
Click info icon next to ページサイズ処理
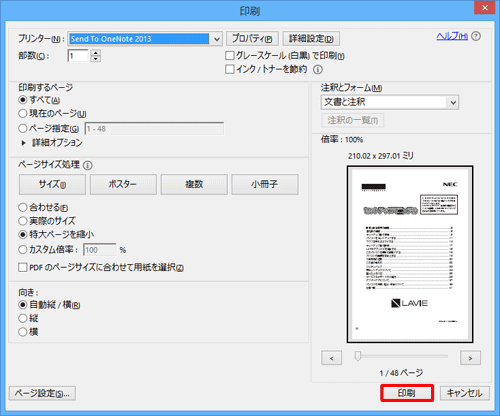tap(88, 165)
